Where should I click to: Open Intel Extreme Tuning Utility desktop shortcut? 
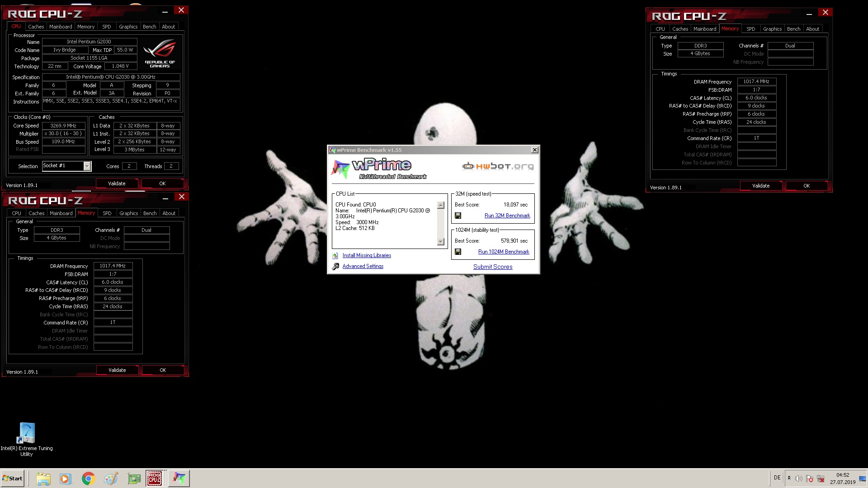pyautogui.click(x=27, y=439)
